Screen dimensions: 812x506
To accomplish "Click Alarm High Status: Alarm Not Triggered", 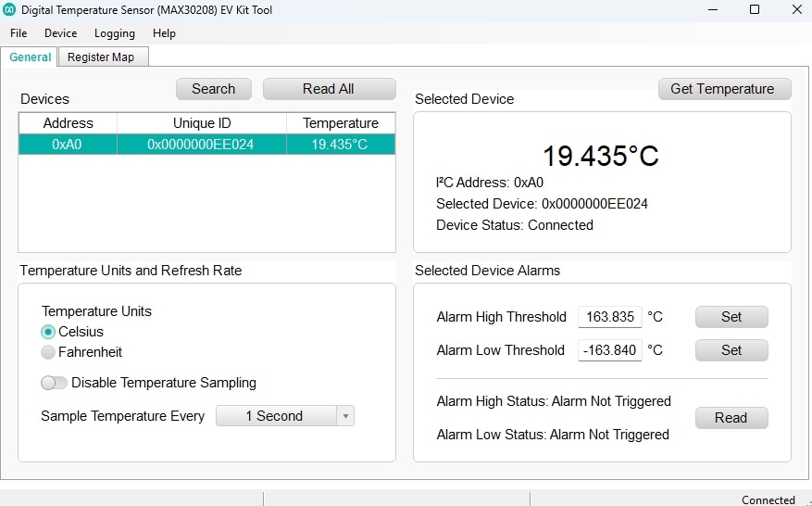I will (554, 401).
